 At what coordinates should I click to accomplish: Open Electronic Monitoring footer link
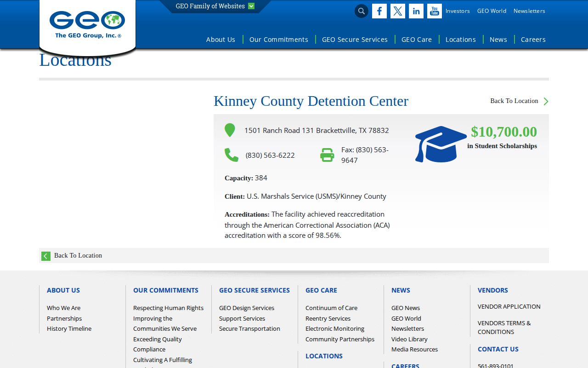[335, 329]
